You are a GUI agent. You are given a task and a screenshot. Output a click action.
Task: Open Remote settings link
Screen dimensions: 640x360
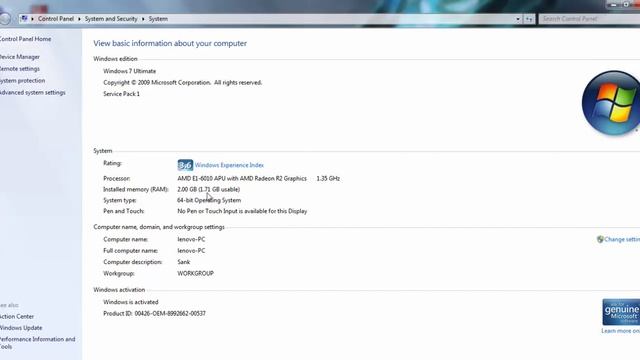[x=20, y=69]
